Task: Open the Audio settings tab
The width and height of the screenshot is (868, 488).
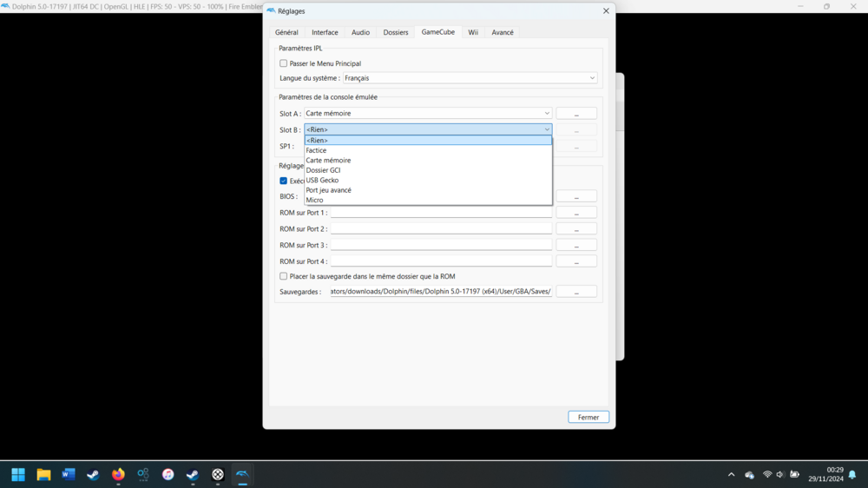Action: (x=360, y=32)
